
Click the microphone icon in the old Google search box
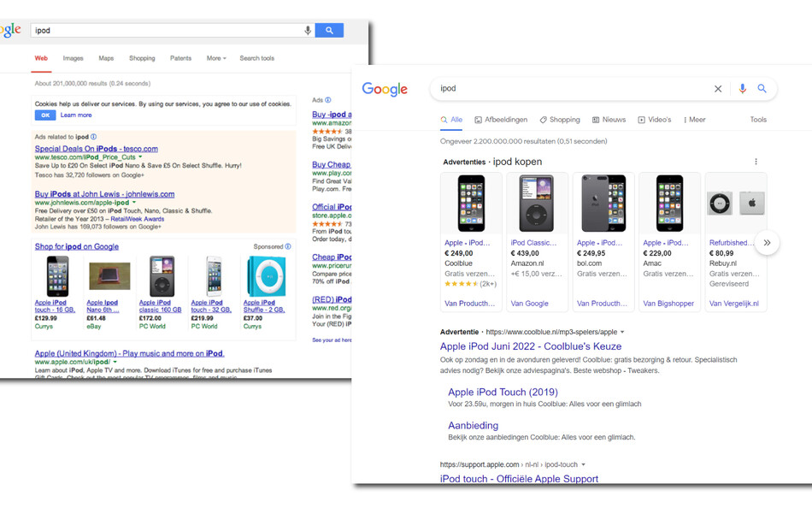tap(308, 31)
